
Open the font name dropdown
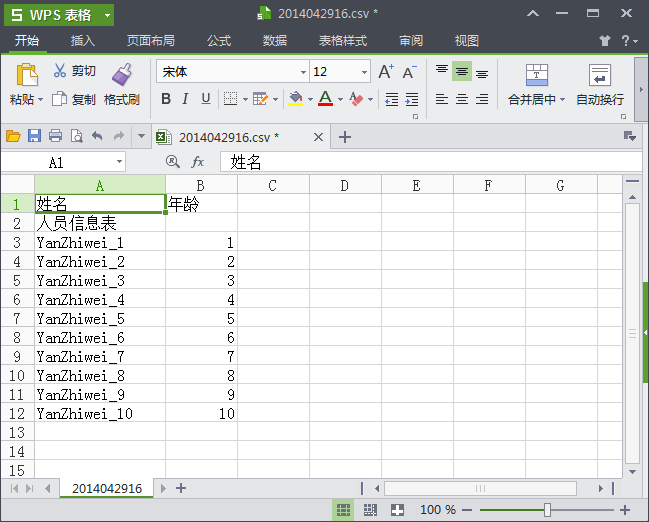[303, 72]
